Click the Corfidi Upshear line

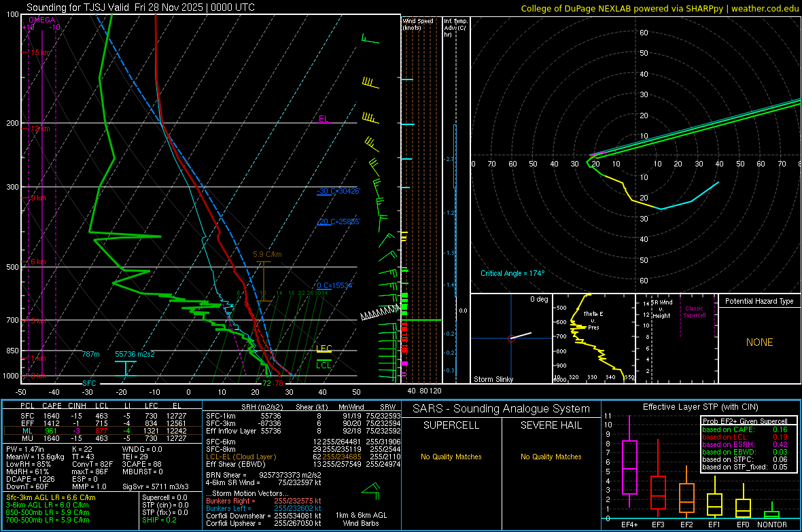pyautogui.click(x=264, y=523)
